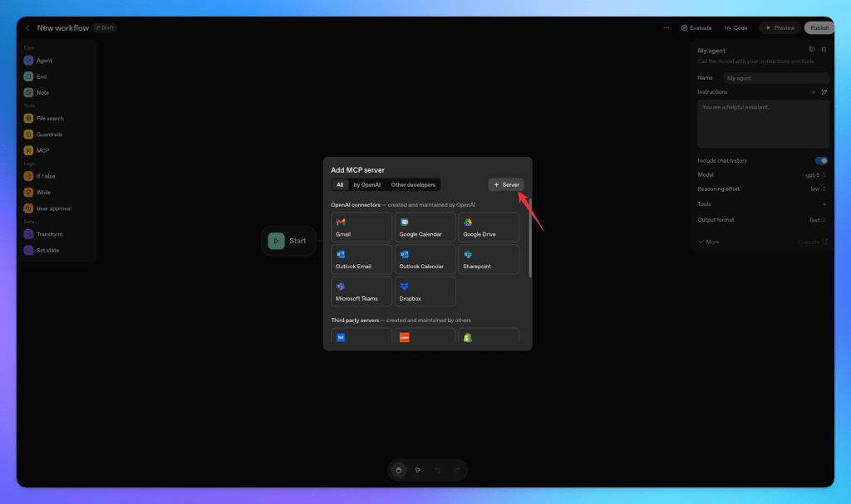The height and width of the screenshot is (504, 851).
Task: Switch to the All tab in MCP dialog
Action: [340, 184]
